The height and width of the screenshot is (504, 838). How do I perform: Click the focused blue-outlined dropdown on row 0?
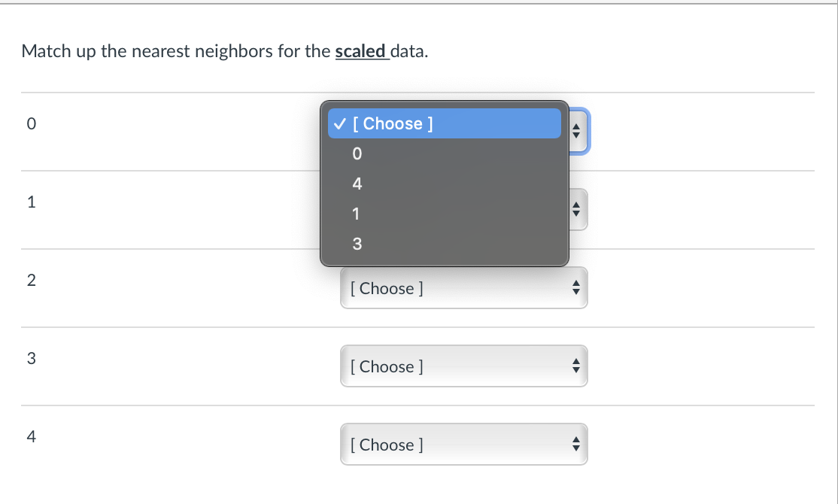tap(579, 131)
